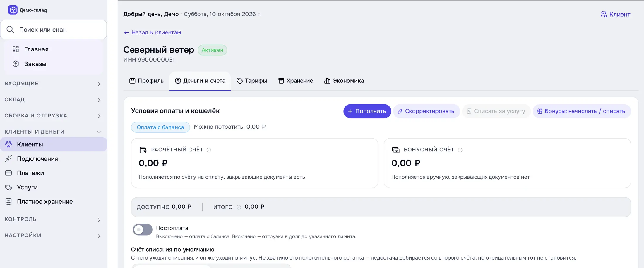Click the info icon next to Расчётный счёт

point(209,150)
